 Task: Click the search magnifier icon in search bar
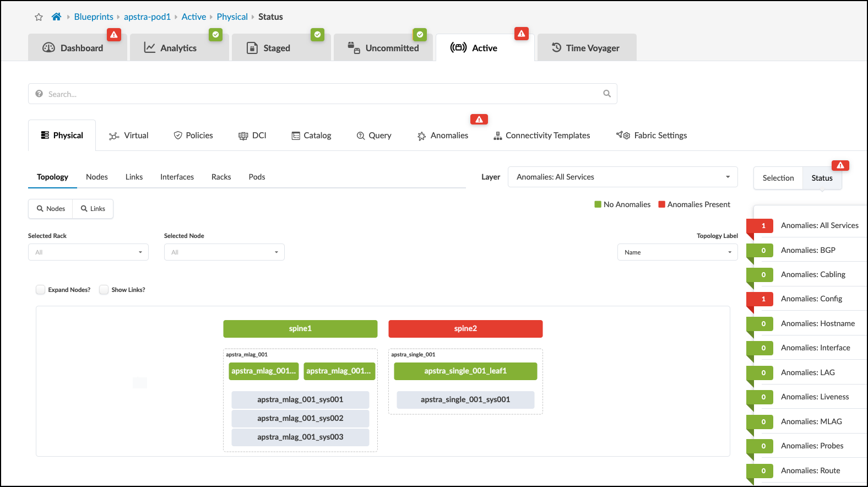point(607,94)
